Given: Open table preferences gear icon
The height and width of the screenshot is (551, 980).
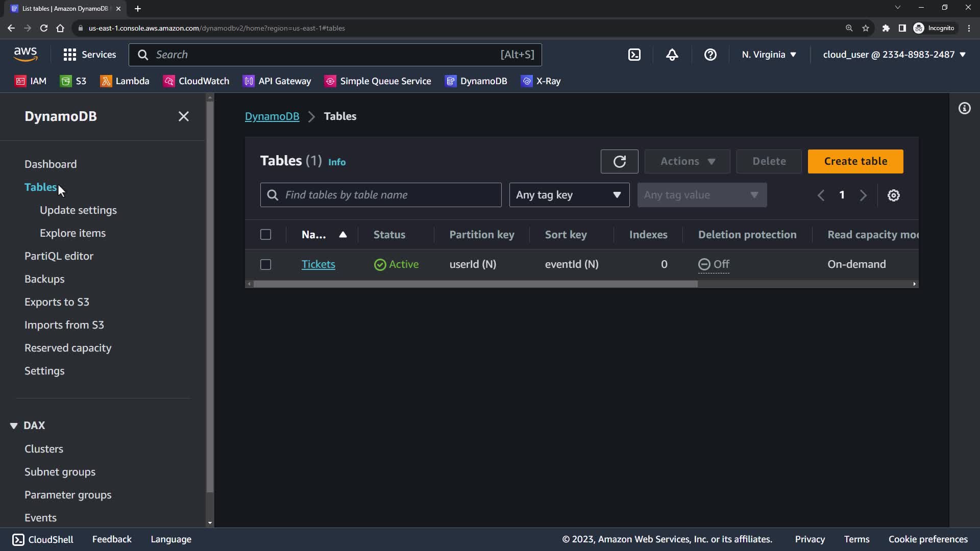Looking at the screenshot, I should coord(893,195).
